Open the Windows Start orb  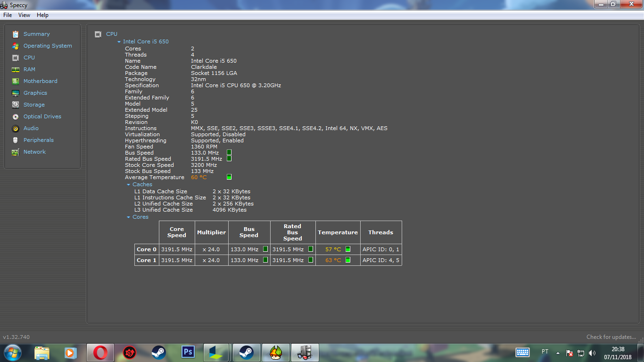pos(13,353)
